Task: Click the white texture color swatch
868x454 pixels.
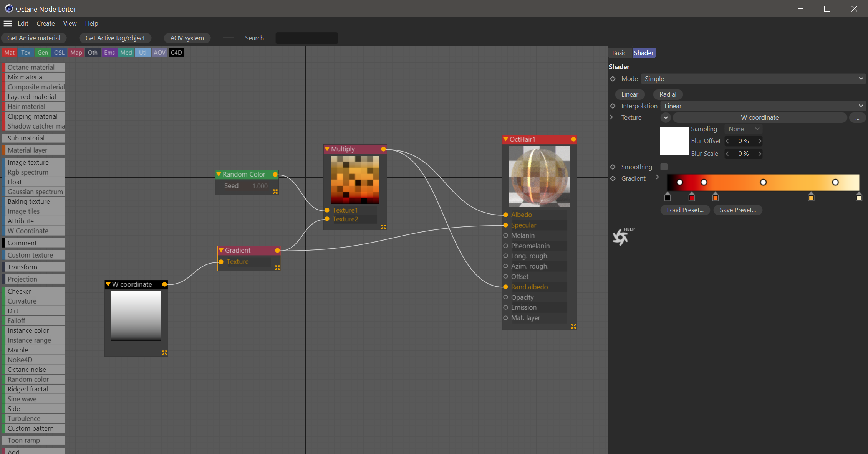Action: [x=674, y=141]
